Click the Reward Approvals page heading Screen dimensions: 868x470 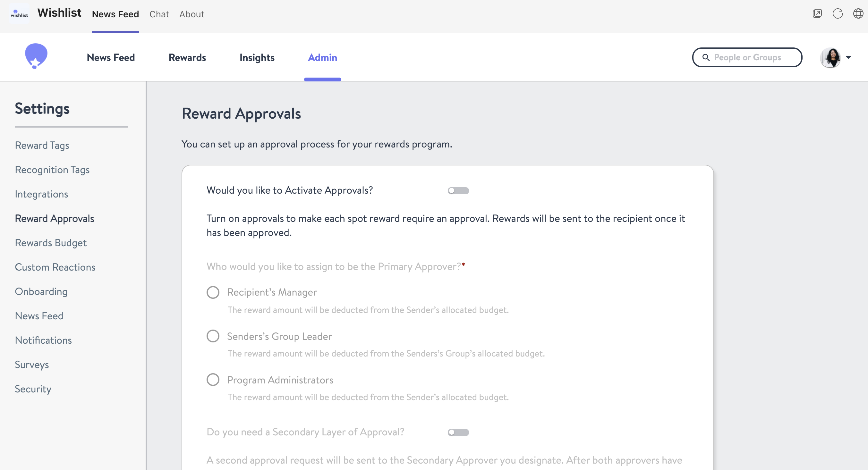[241, 114]
